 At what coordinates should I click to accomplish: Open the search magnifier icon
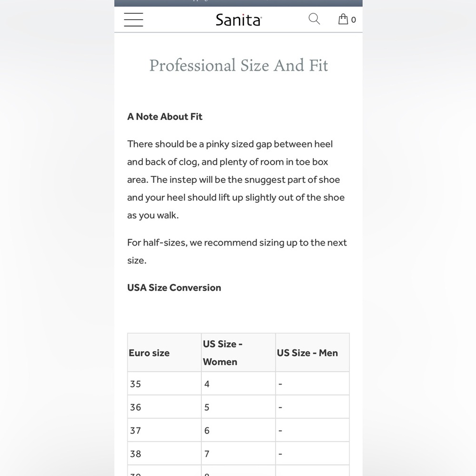[x=314, y=19]
